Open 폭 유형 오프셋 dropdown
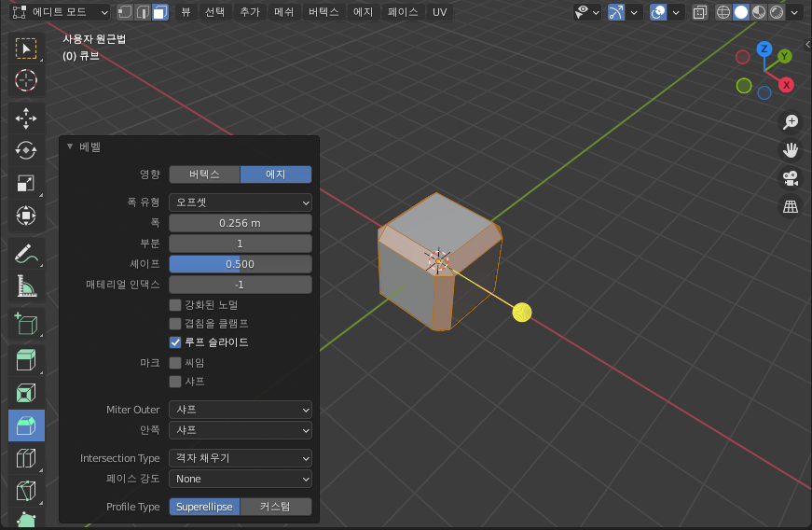The height and width of the screenshot is (530, 812). tap(241, 202)
